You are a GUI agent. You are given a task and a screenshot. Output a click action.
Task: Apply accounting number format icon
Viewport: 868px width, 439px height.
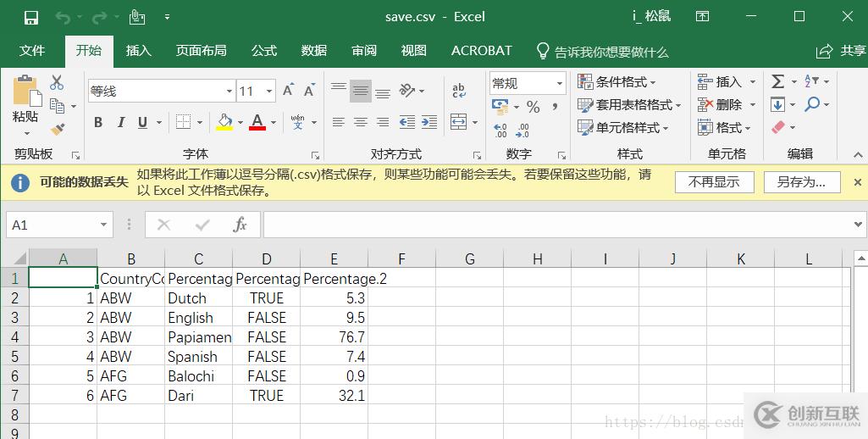(x=500, y=106)
